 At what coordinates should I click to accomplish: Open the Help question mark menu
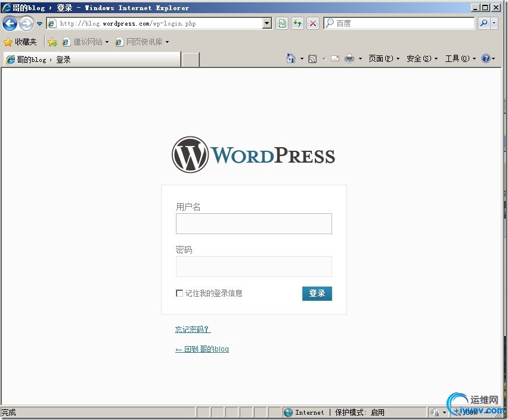point(488,58)
